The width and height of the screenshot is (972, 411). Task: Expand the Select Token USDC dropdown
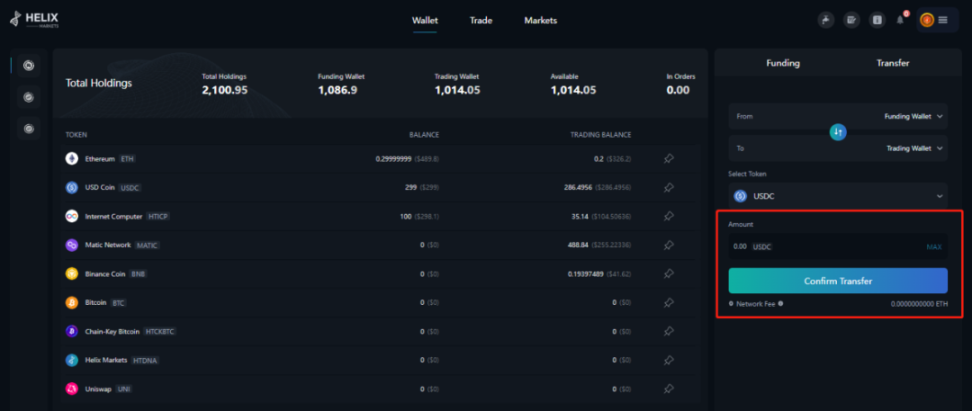coord(838,196)
